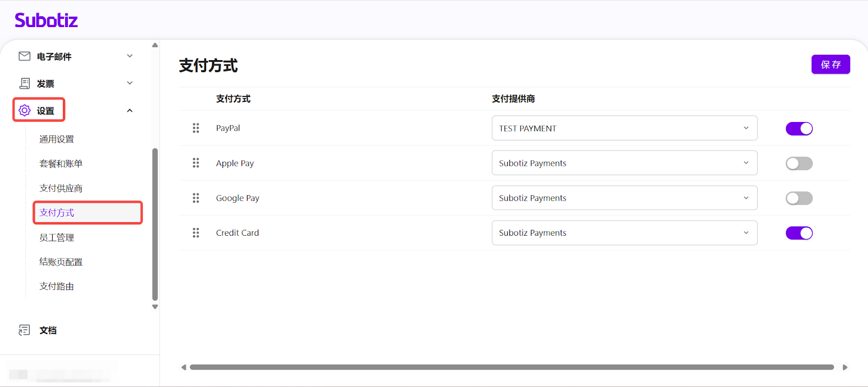
Task: Click the drag handle for Credit Card row
Action: tap(196, 233)
